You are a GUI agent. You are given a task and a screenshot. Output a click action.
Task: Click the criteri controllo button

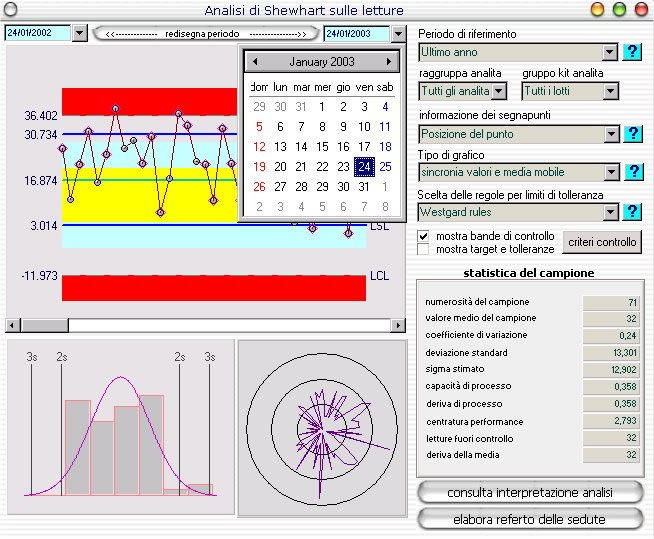coord(602,242)
